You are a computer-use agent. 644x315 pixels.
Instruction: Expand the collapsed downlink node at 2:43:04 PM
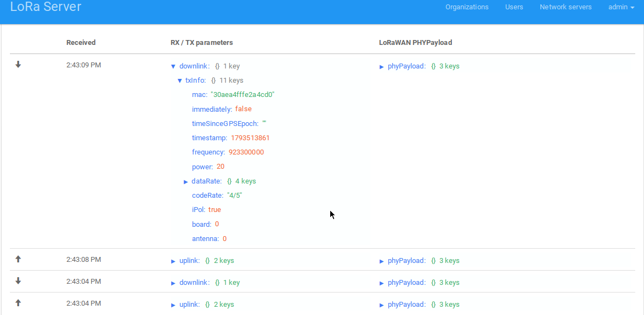(x=173, y=283)
